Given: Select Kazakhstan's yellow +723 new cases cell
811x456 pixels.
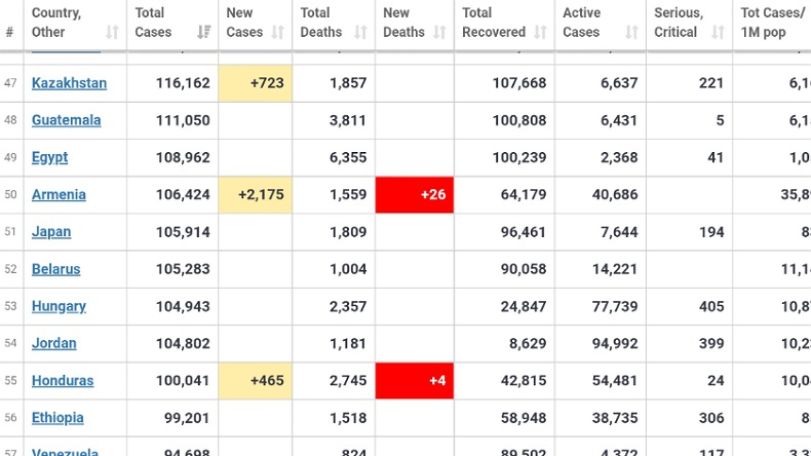Looking at the screenshot, I should point(256,83).
